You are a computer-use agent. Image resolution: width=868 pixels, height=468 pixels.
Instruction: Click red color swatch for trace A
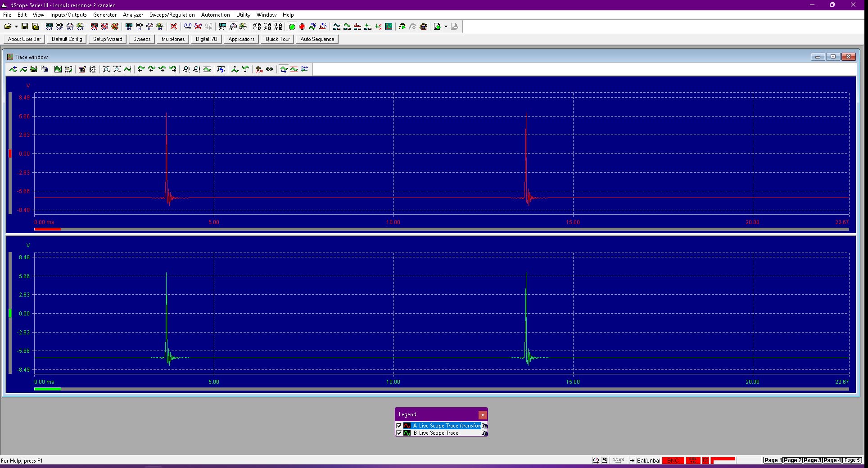click(x=407, y=426)
